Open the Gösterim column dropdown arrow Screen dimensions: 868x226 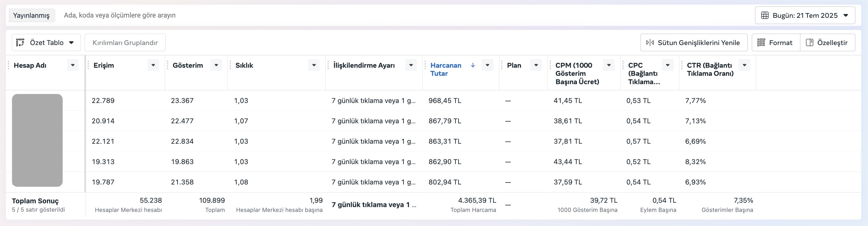216,65
